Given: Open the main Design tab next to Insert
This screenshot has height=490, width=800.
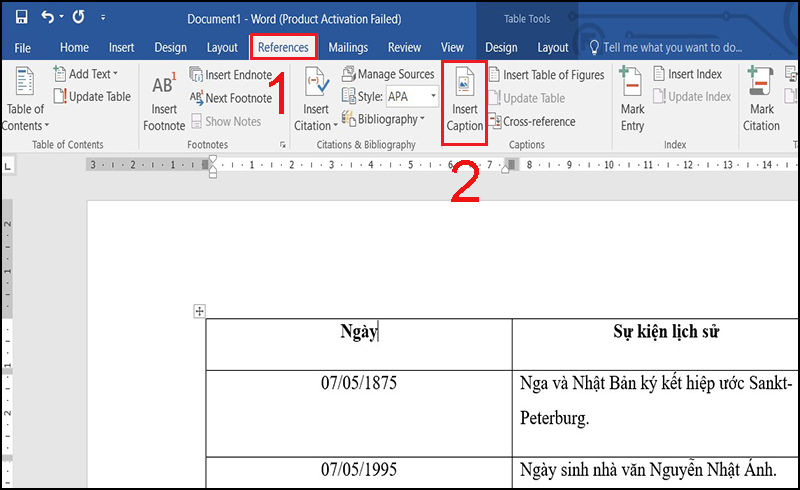Looking at the screenshot, I should coord(170,47).
